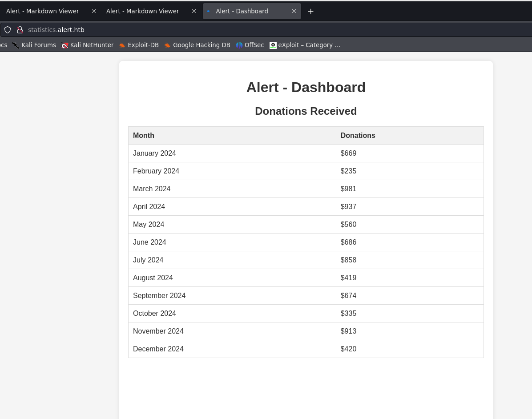Close the Alert - Dashboard tab
This screenshot has width=532, height=419.
click(294, 11)
